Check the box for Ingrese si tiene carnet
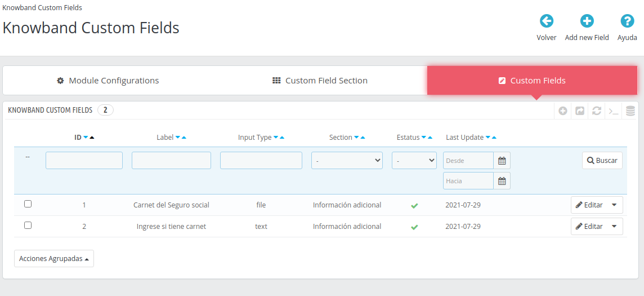The height and width of the screenshot is (296, 644). [28, 226]
